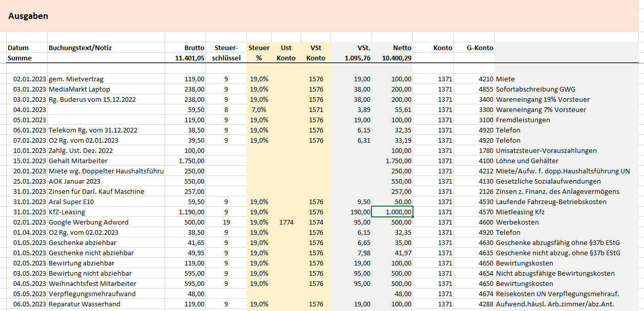The image size is (644, 311).
Task: Click Netto sum 10.400,29
Action: 397,58
